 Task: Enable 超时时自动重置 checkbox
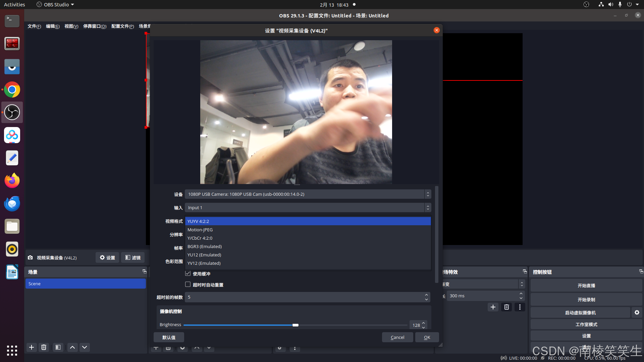(x=188, y=285)
